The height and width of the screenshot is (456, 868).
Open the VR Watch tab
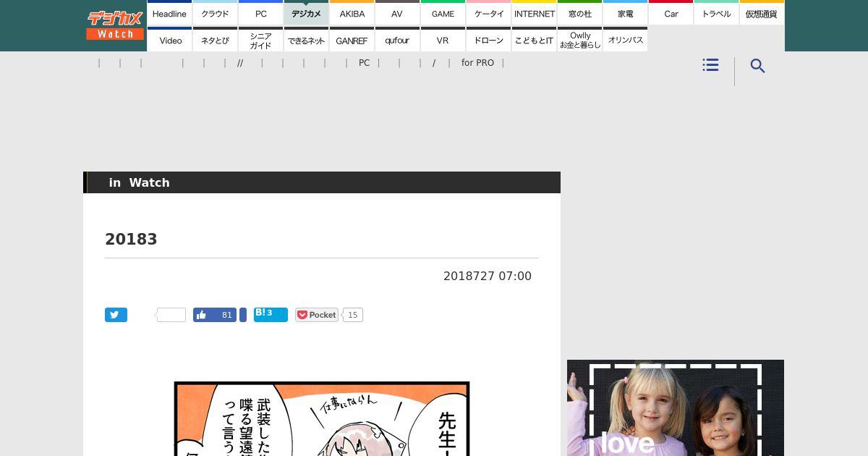pos(443,39)
